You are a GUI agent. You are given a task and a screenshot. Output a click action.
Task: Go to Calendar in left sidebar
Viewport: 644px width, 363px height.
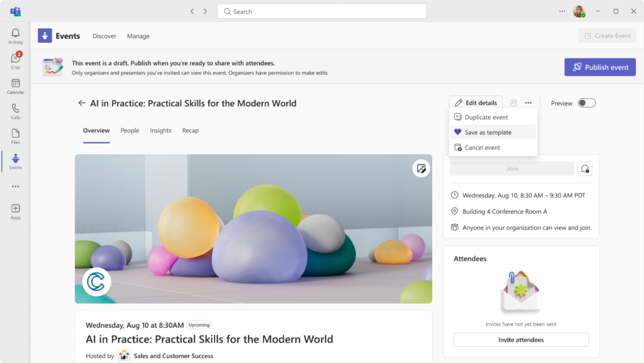click(16, 86)
